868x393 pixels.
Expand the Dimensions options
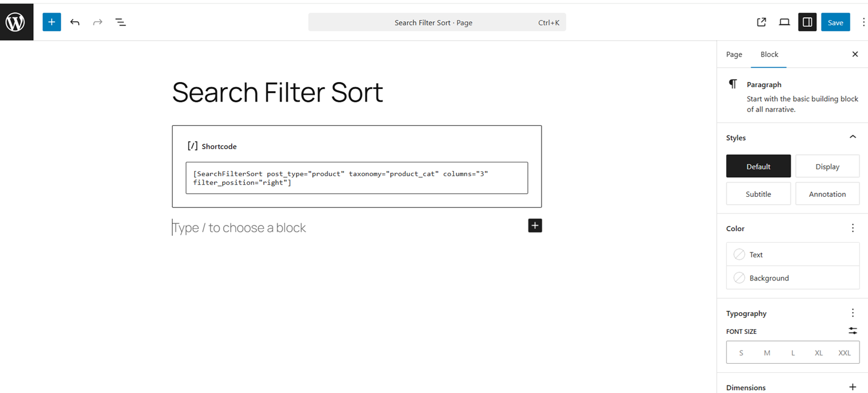click(x=853, y=387)
